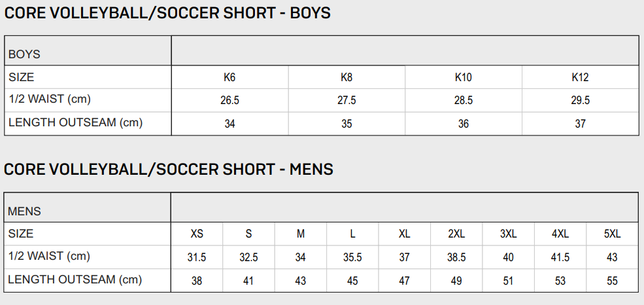
Task: Click the Core Volleyball/Soccer Short Mens heading
Action: click(x=169, y=170)
